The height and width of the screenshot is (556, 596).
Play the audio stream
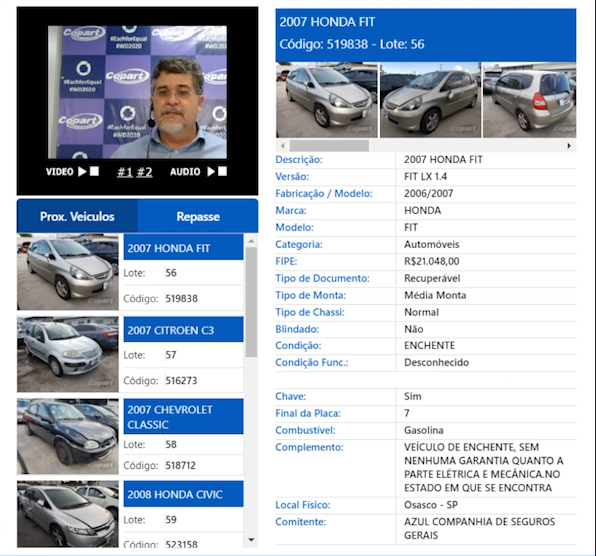pyautogui.click(x=211, y=171)
